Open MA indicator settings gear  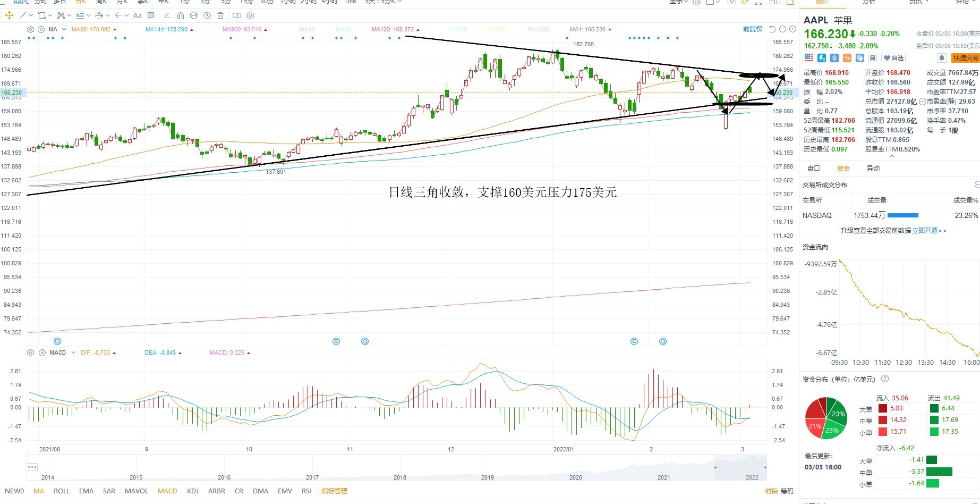(30, 29)
